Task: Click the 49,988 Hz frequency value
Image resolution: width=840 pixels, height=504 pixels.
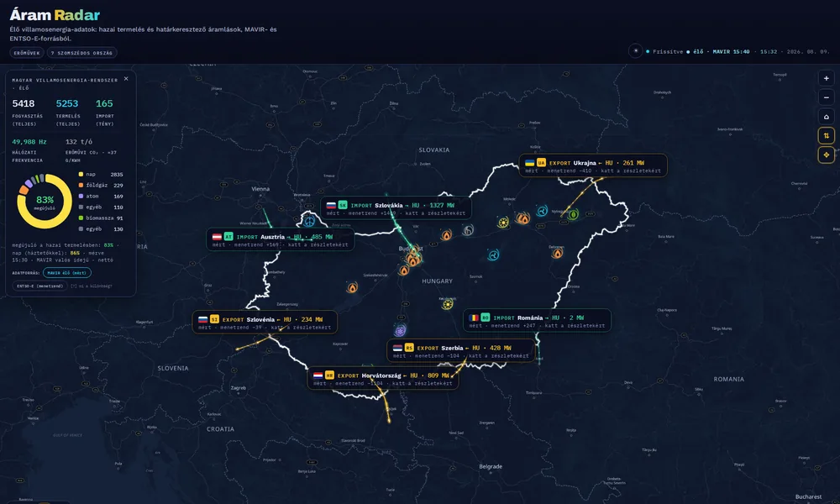Action: point(29,142)
